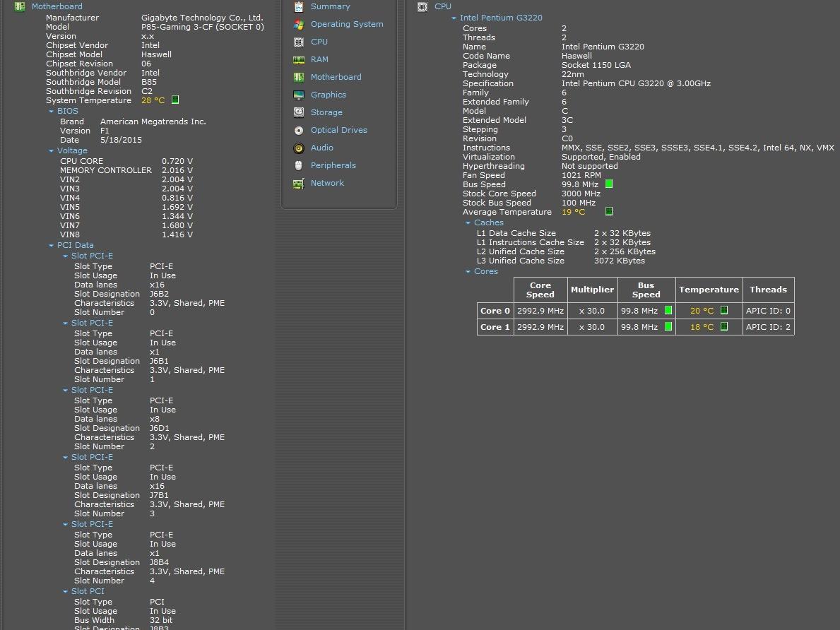Toggle the Core 0 temperature indicator
Screen dimensions: 840x630
click(723, 311)
